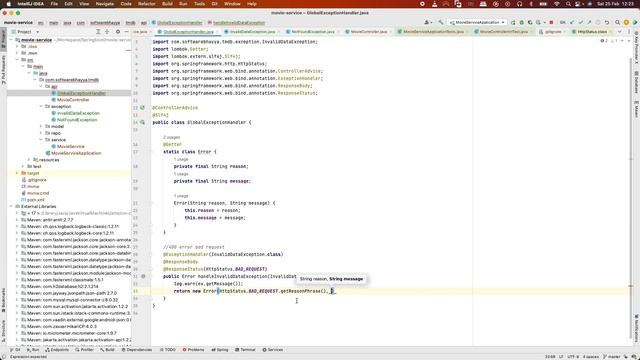The image size is (640, 360).
Task: Select MovieServiceApplication in project tree
Action: [x=76, y=153]
